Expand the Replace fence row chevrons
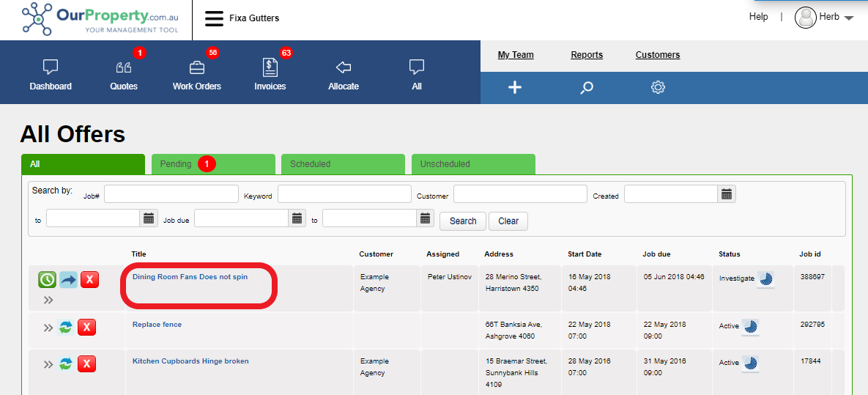The height and width of the screenshot is (395, 868). (x=49, y=328)
